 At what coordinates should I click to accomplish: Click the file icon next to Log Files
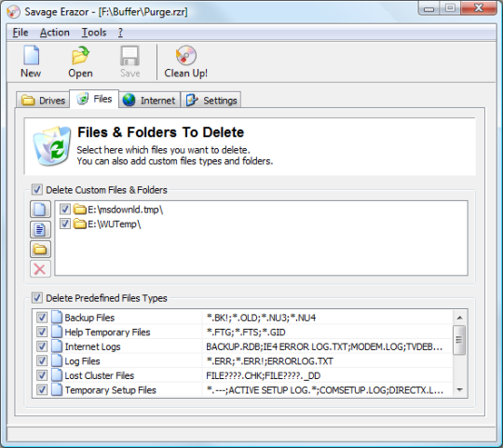pyautogui.click(x=57, y=360)
